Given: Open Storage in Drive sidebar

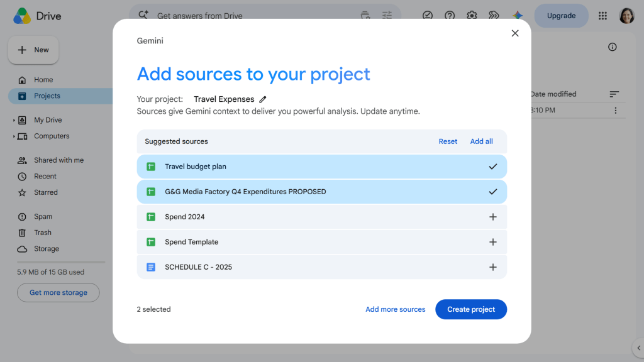Looking at the screenshot, I should pos(47,249).
